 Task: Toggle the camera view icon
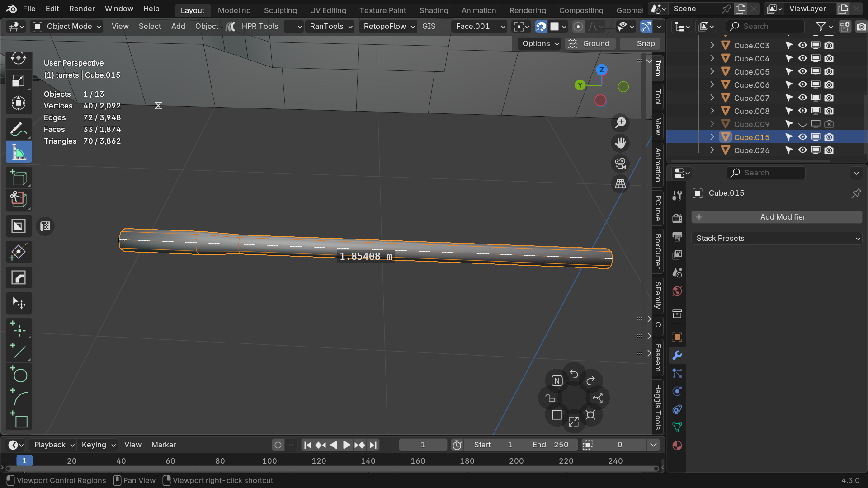click(x=620, y=164)
